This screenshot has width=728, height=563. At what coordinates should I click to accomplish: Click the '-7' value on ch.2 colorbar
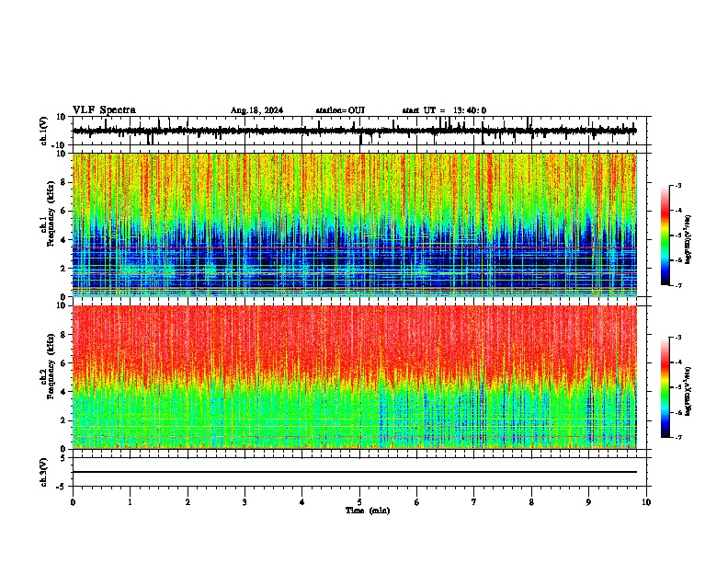pyautogui.click(x=678, y=437)
